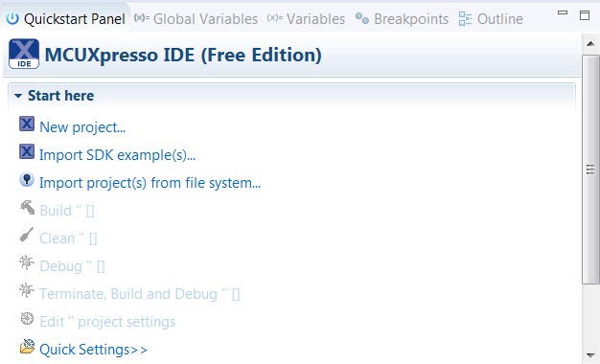Viewport: 600px width, 364px height.
Task: Click the Quick Settings folder icon
Action: 27,346
